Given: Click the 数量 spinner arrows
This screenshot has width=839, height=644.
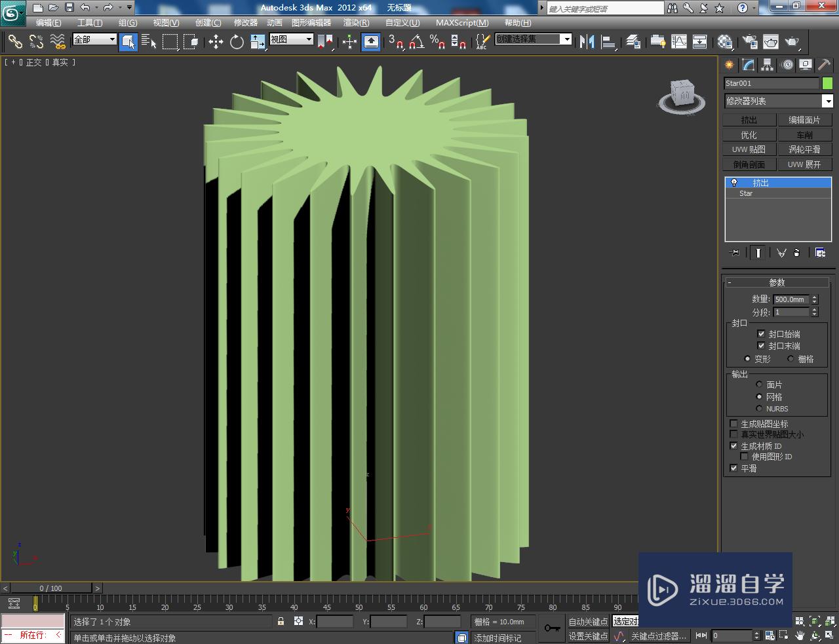Looking at the screenshot, I should click(814, 299).
